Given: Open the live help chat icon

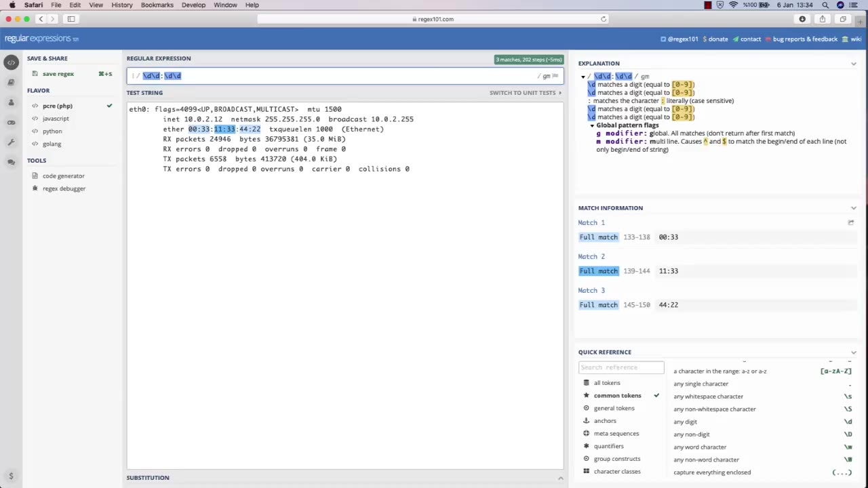Looking at the screenshot, I should [11, 162].
